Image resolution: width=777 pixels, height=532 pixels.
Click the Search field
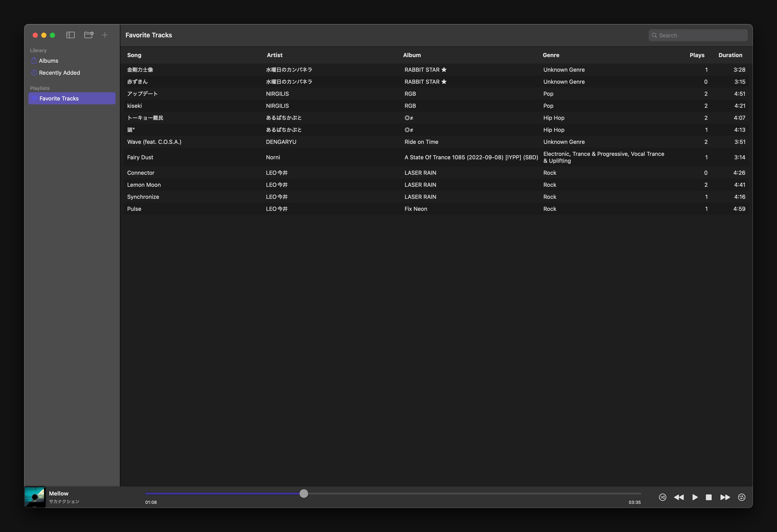click(x=698, y=35)
